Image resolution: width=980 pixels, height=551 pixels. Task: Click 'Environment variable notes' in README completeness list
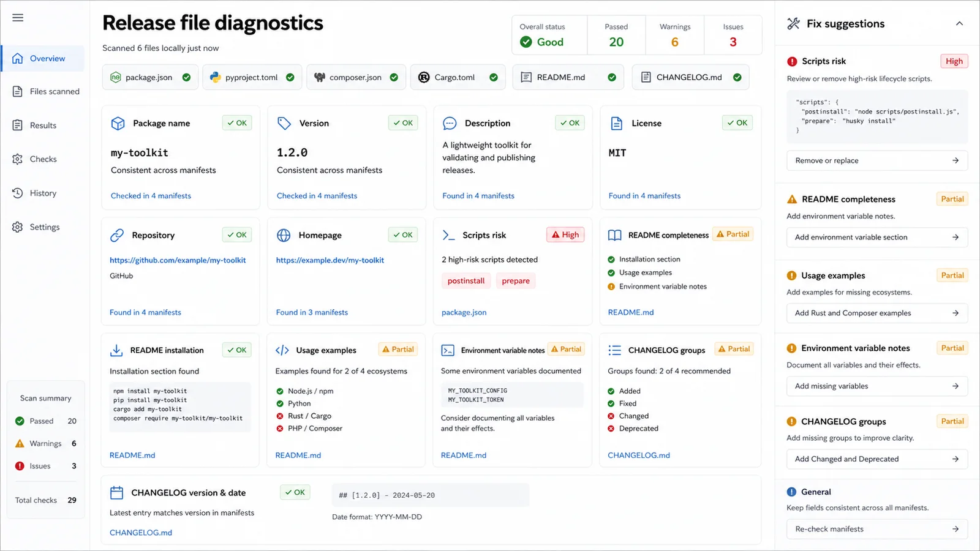(x=663, y=287)
